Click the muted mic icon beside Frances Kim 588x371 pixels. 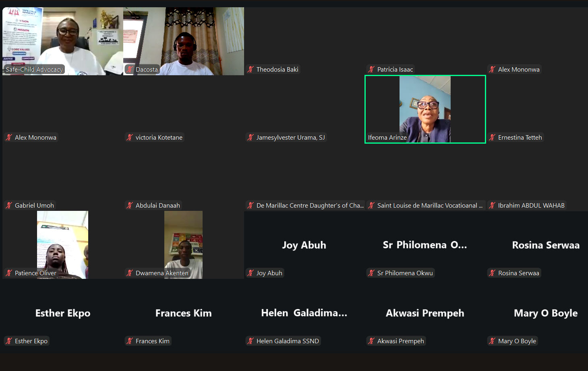coord(130,341)
